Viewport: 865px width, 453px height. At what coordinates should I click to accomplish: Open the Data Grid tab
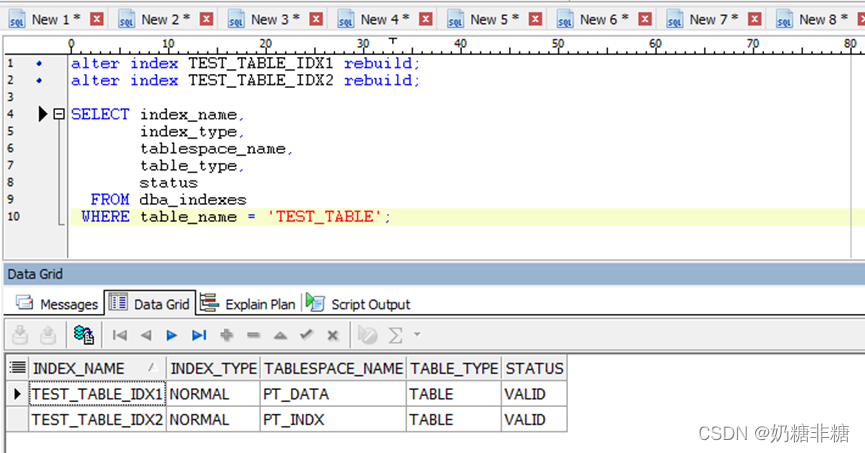point(149,304)
